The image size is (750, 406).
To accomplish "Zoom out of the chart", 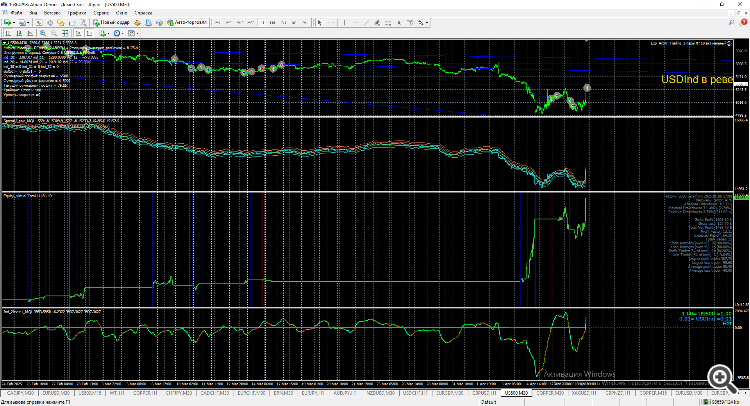I will (x=54, y=33).
